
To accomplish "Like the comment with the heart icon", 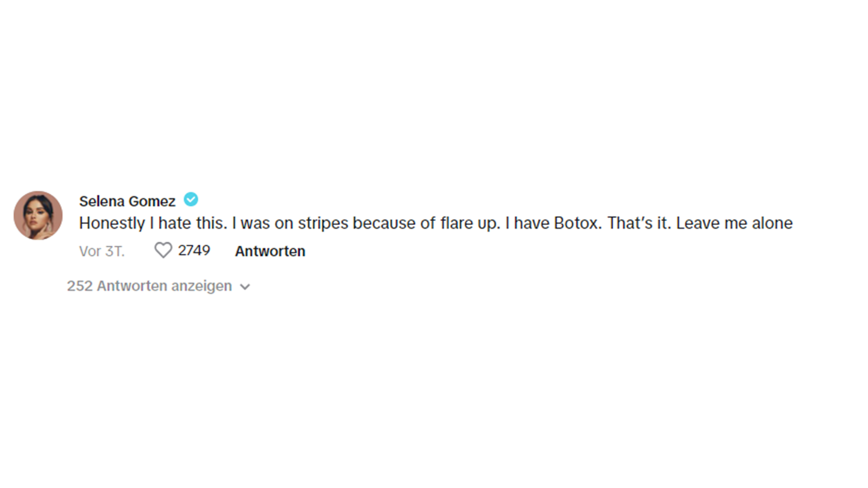I will 163,250.
